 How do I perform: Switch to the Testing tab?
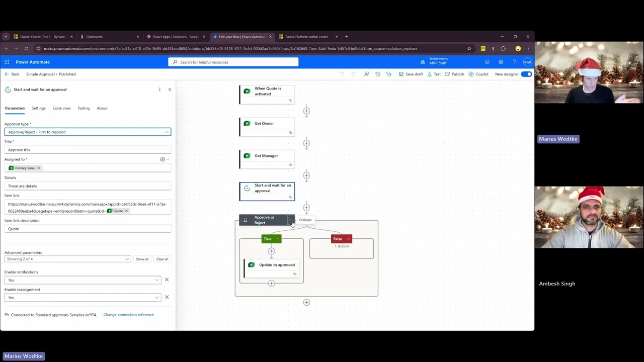click(84, 108)
